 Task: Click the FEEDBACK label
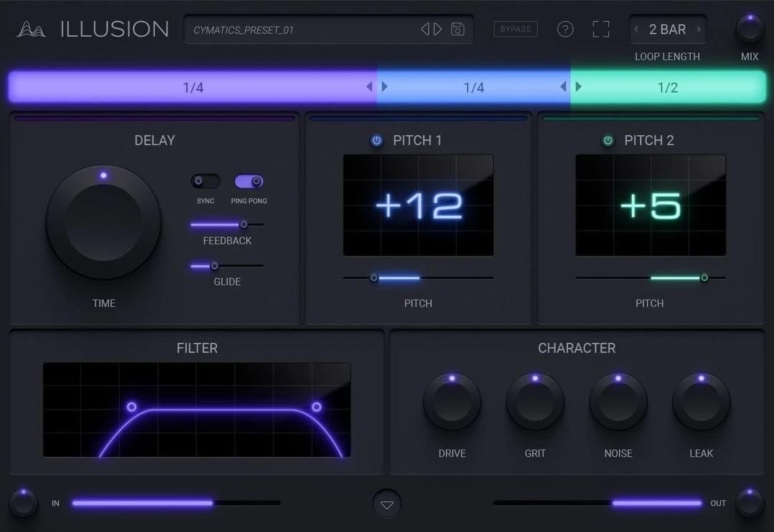pyautogui.click(x=227, y=241)
